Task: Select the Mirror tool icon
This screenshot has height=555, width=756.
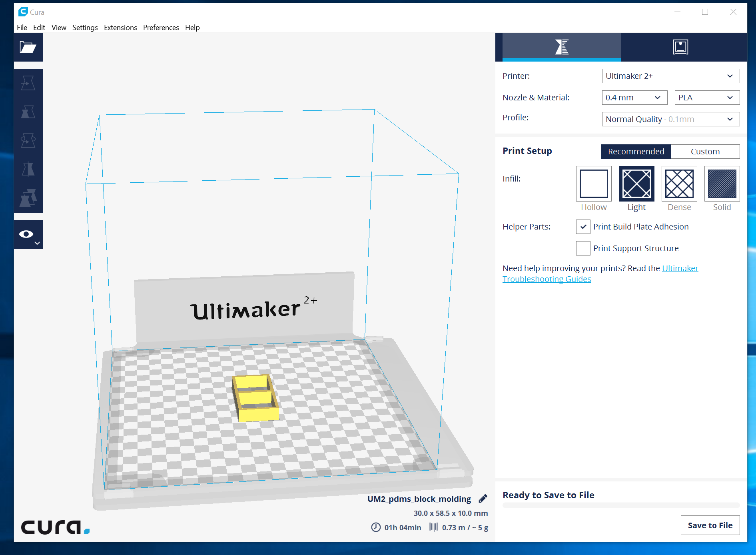Action: pyautogui.click(x=28, y=170)
